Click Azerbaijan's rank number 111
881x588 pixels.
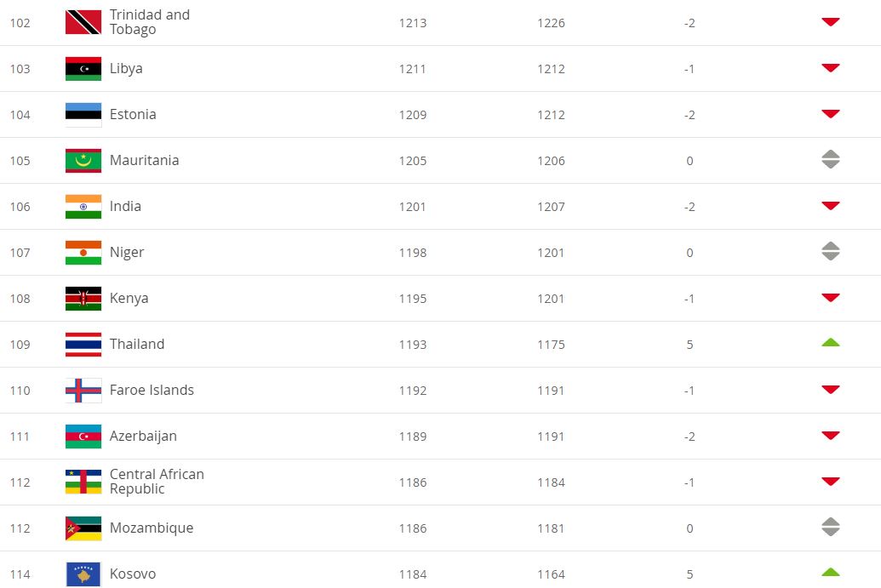20,437
